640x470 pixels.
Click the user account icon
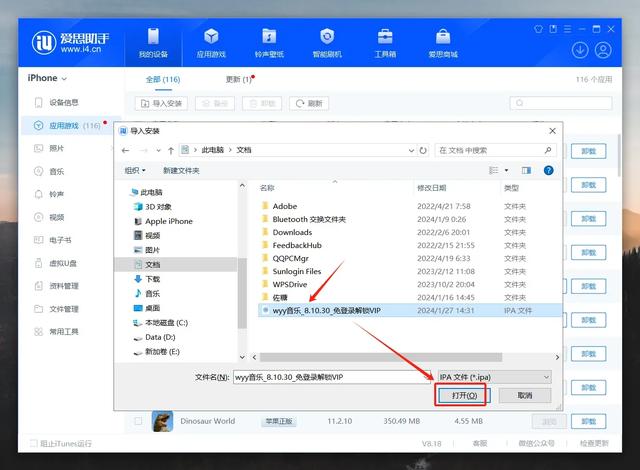pyautogui.click(x=603, y=50)
